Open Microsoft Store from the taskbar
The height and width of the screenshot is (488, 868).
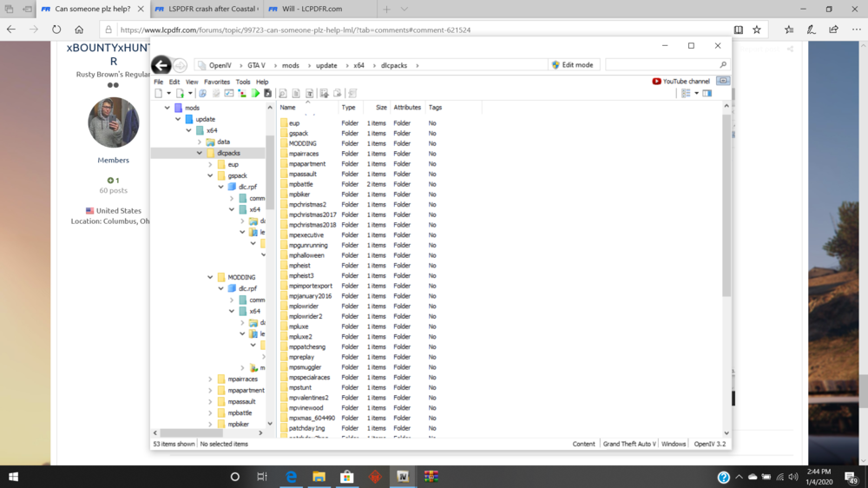[347, 477]
